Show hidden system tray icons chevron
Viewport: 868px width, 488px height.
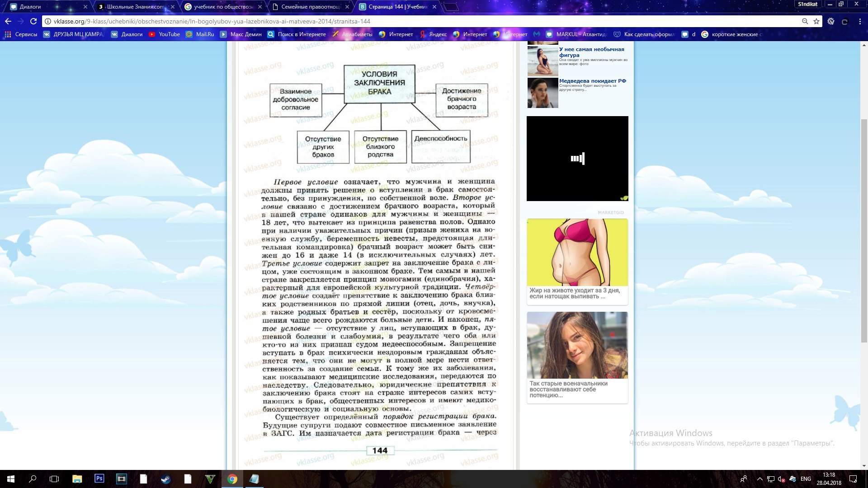coord(759,479)
